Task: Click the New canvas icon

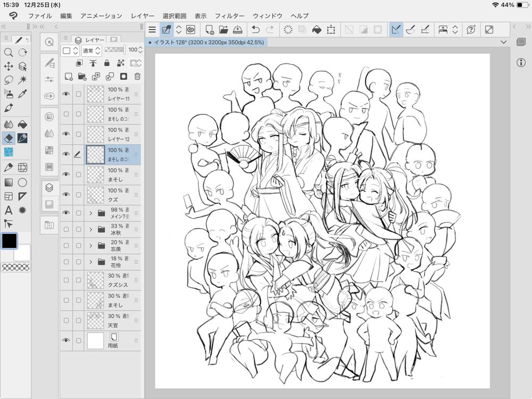Action: 209,30
